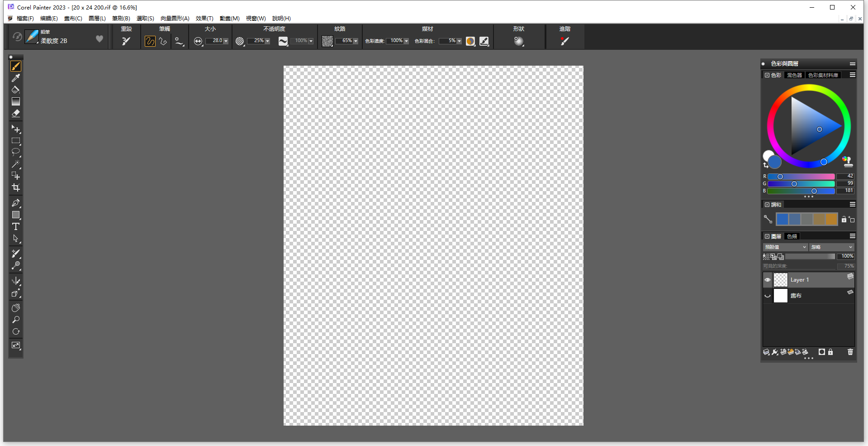Toggle freehand strokes mode
Screen dimensions: 868x446
(x=150, y=41)
